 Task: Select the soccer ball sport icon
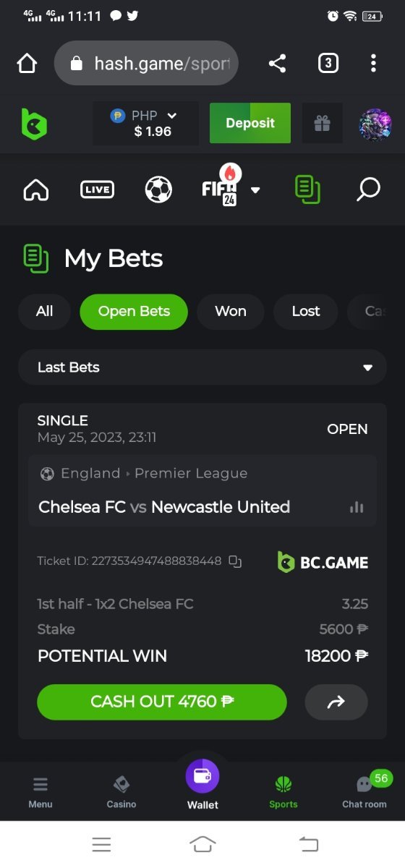[158, 190]
